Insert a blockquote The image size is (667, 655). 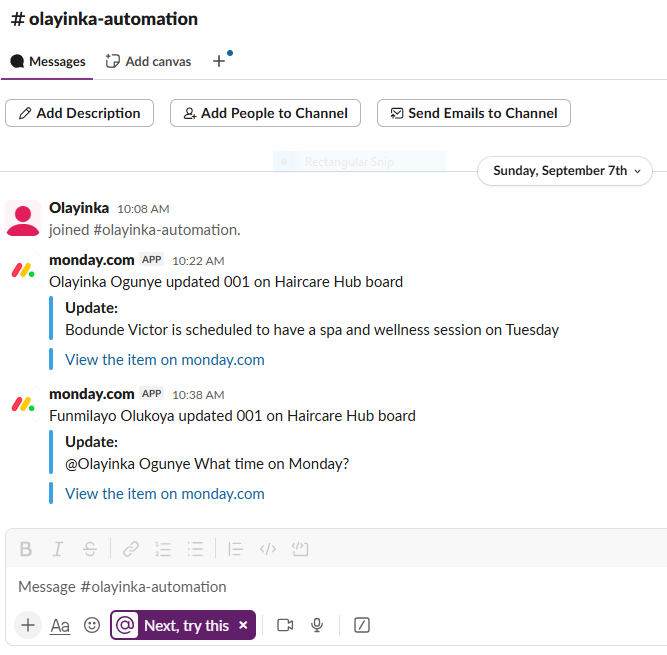(236, 549)
